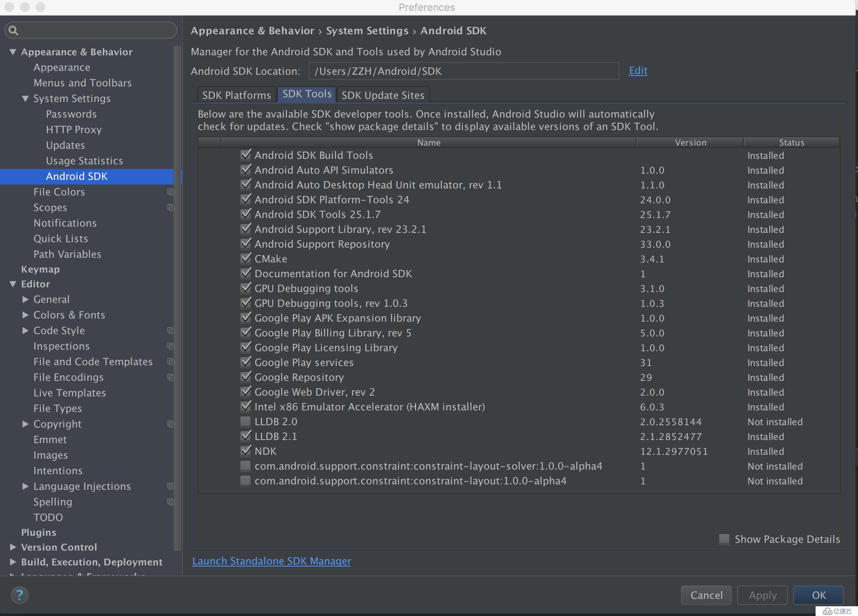
Task: Click the project-level icon beside Scopes
Action: coord(171,208)
